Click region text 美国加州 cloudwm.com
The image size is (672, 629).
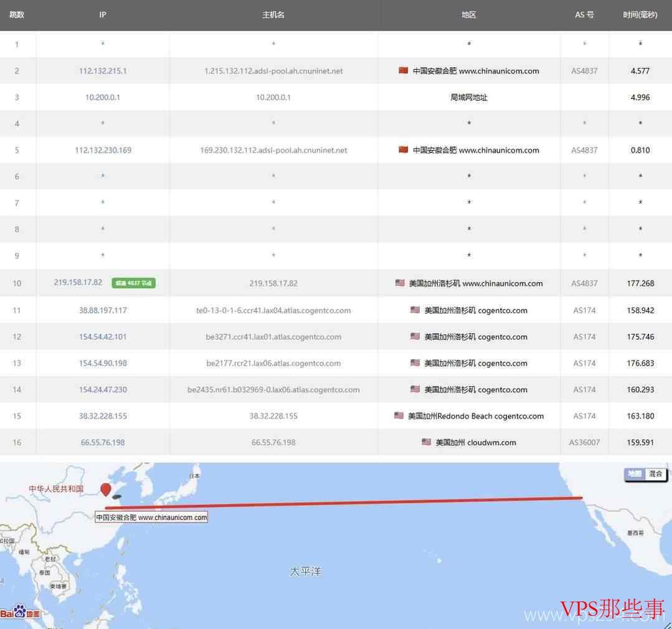click(476, 442)
